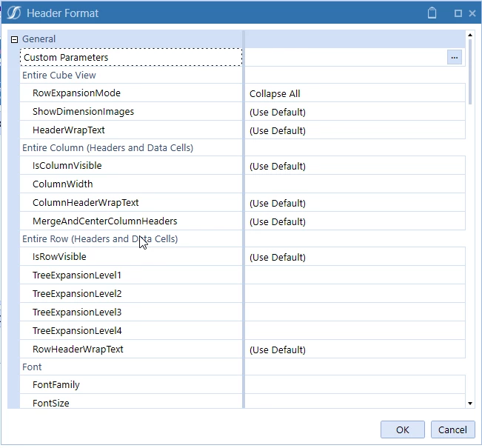Select the FontSize property label
Viewport: 482px width, 448px height.
click(x=51, y=403)
